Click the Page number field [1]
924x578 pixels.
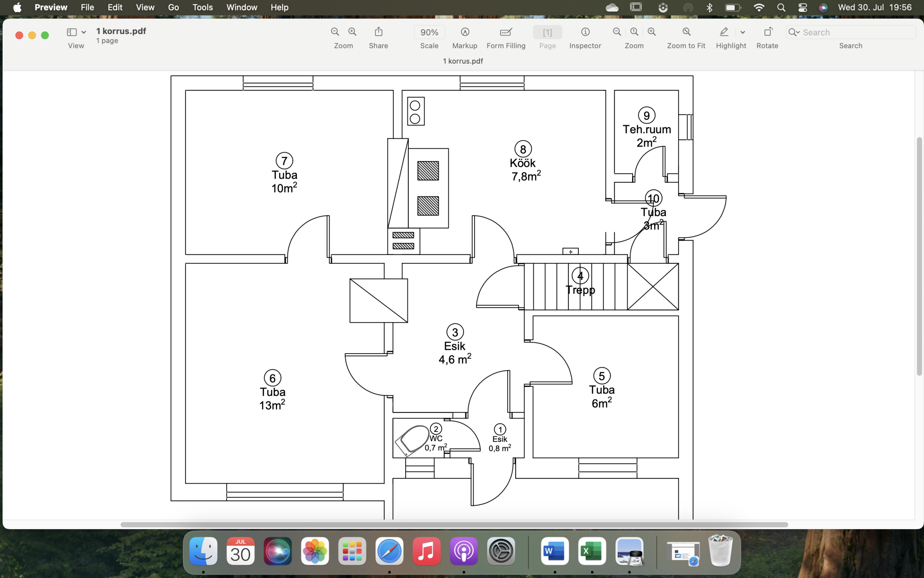[547, 33]
